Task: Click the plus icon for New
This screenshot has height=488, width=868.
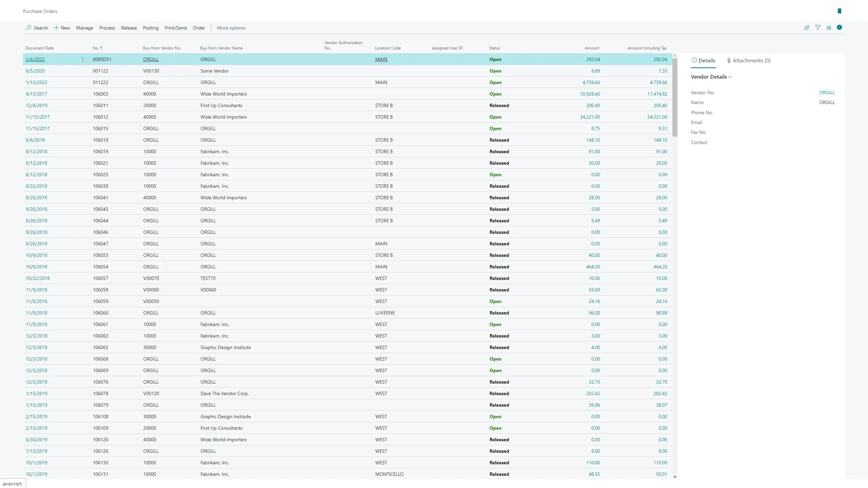Action: point(56,27)
